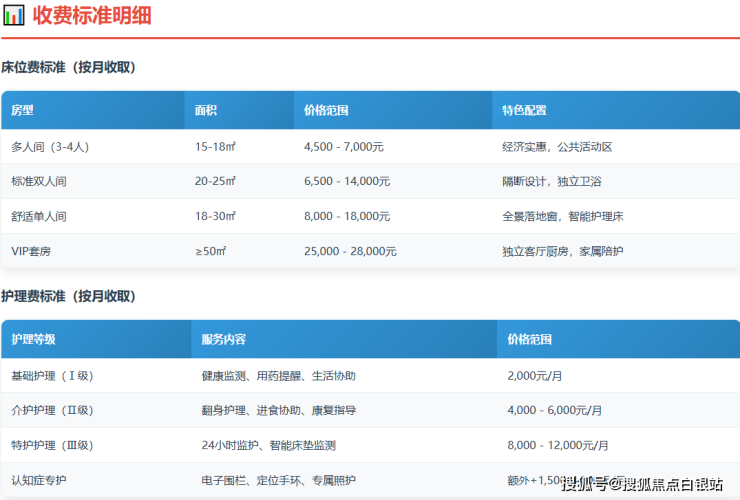740x500 pixels.
Task: Click the VIP套房 row label
Action: tap(31, 251)
